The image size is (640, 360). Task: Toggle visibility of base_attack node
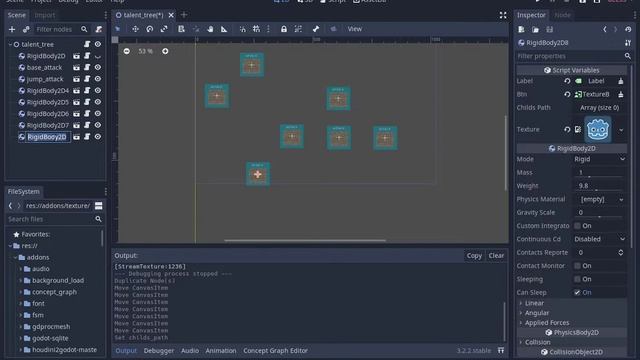pyautogui.click(x=98, y=67)
